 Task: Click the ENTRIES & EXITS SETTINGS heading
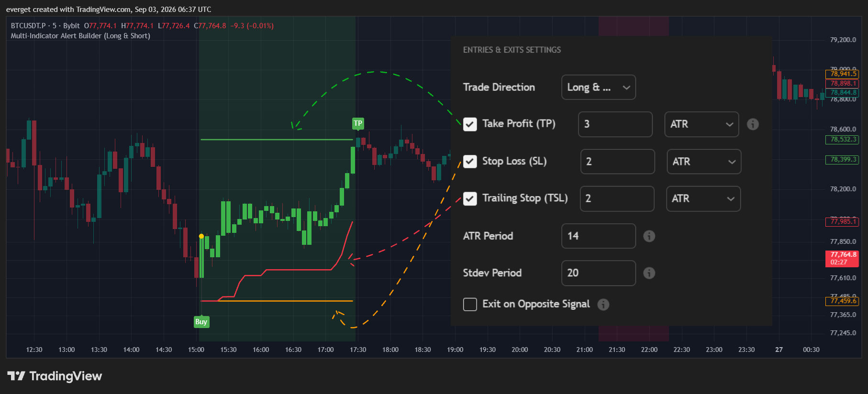[512, 50]
